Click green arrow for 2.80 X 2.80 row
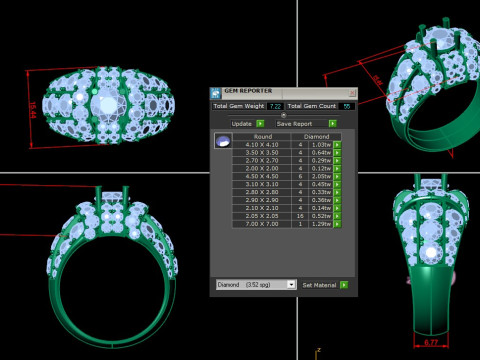 point(337,192)
